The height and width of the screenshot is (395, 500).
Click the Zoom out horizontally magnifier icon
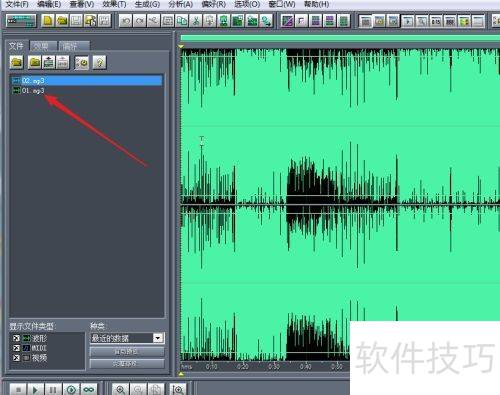click(138, 389)
